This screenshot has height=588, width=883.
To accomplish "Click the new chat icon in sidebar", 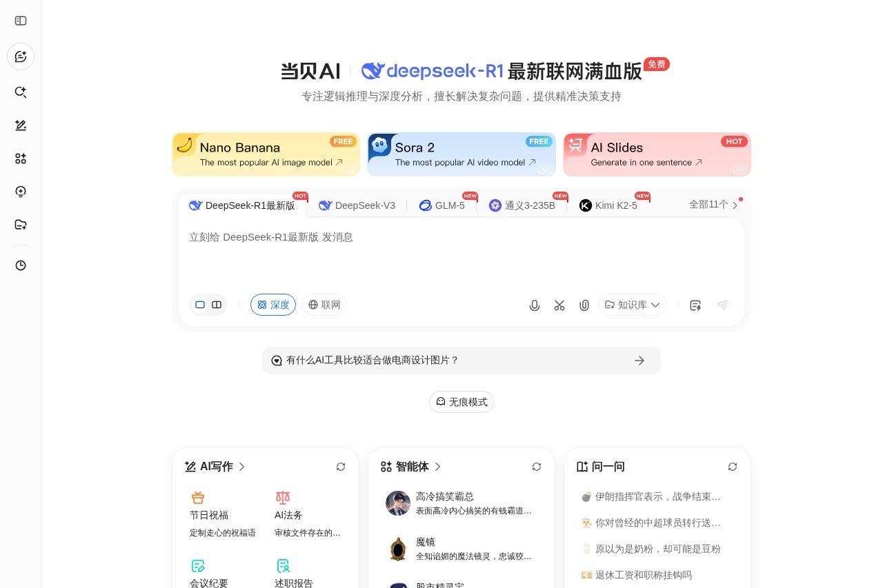I will coord(21,57).
